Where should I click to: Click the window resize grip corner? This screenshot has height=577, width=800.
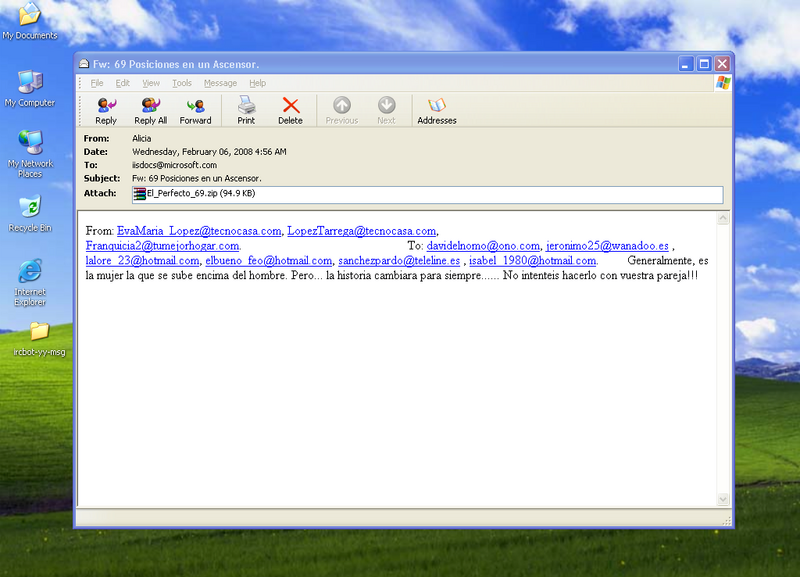[x=727, y=520]
